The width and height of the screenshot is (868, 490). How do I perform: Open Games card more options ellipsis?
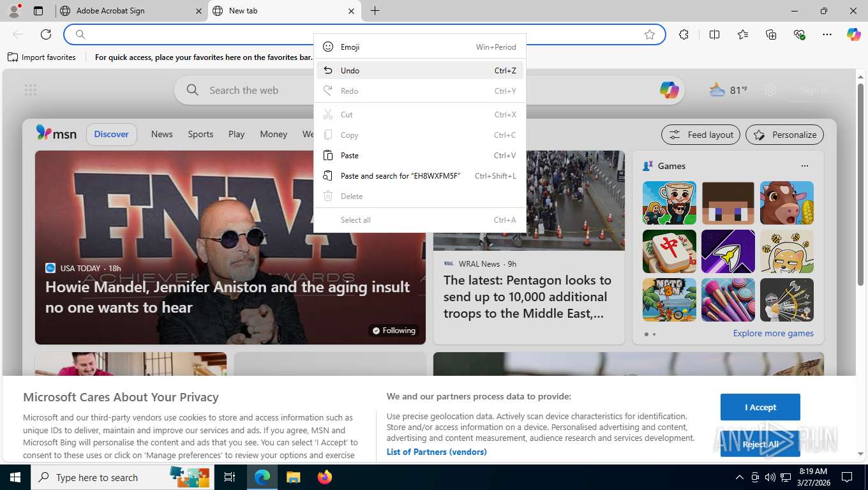(x=804, y=166)
